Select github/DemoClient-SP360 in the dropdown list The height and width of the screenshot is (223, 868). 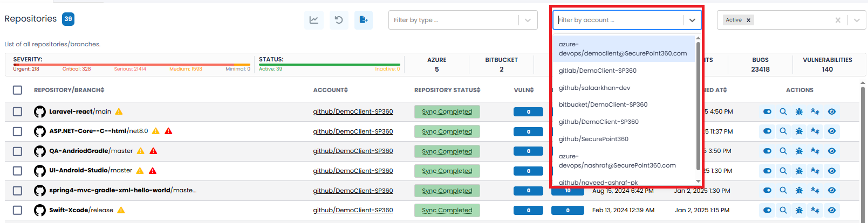[x=623, y=122]
